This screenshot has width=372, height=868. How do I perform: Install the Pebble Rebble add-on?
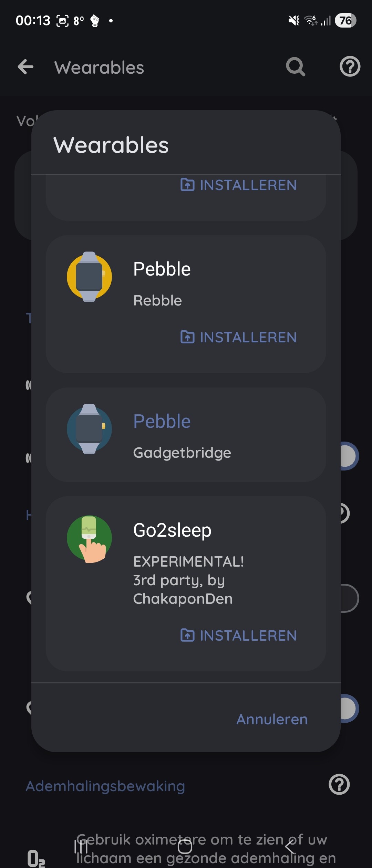tap(238, 337)
